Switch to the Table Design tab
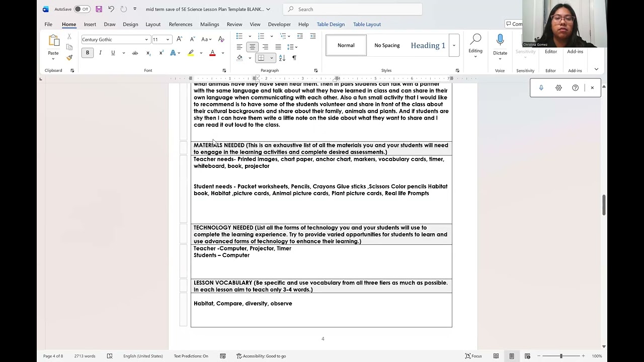 point(331,24)
